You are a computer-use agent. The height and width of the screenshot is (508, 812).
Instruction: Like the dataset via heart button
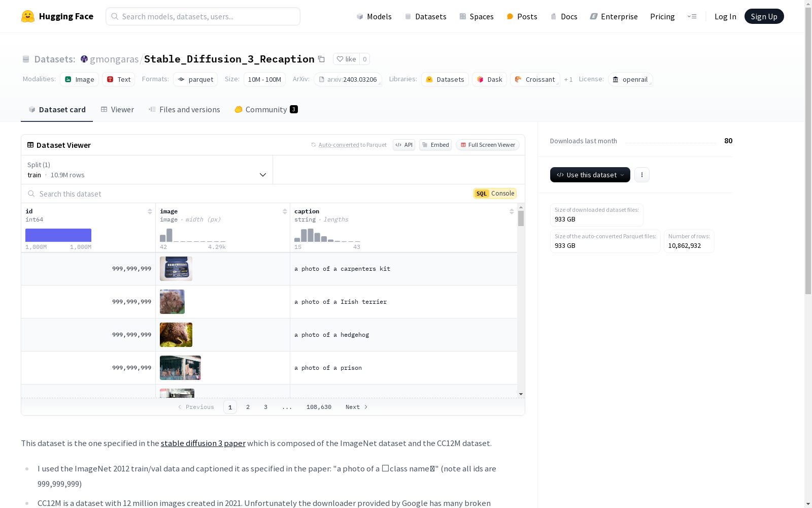tap(347, 59)
